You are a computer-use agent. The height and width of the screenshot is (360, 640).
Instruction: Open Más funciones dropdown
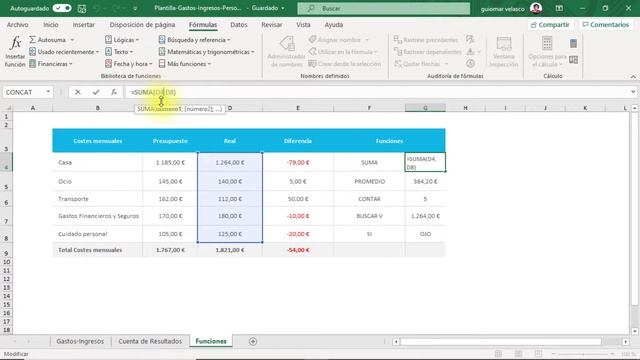[x=184, y=64]
